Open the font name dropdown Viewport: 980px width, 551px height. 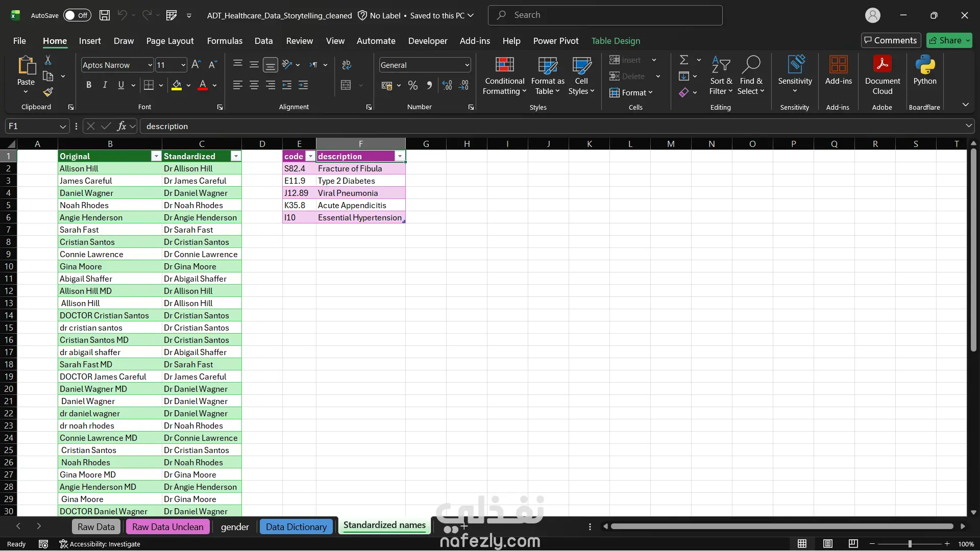tap(150, 65)
